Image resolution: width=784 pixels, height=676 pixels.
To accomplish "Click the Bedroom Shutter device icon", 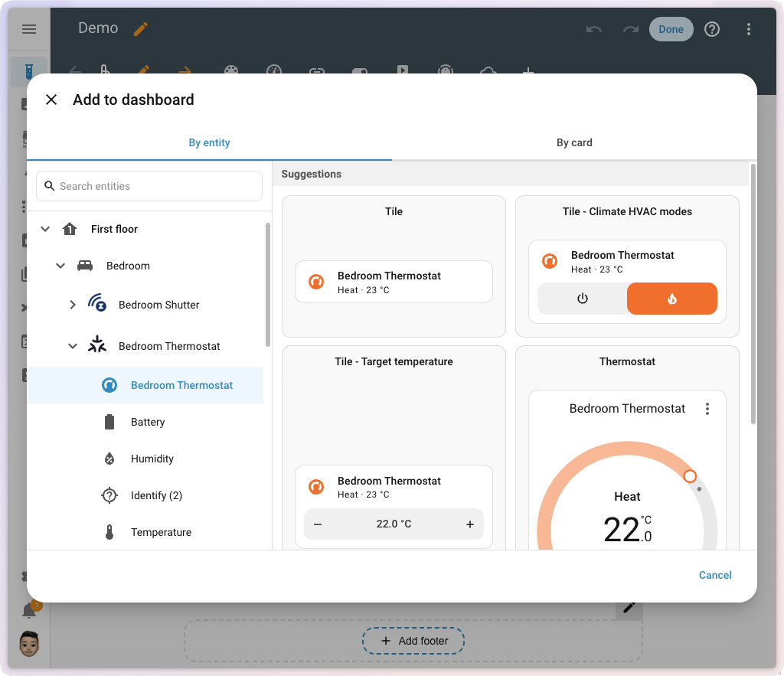I will (x=97, y=303).
